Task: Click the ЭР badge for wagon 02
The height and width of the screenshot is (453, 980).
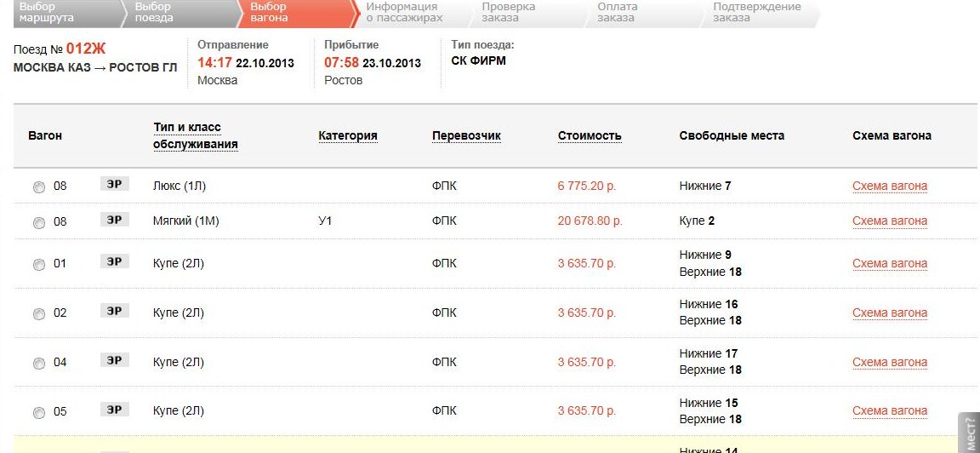Action: click(x=114, y=312)
